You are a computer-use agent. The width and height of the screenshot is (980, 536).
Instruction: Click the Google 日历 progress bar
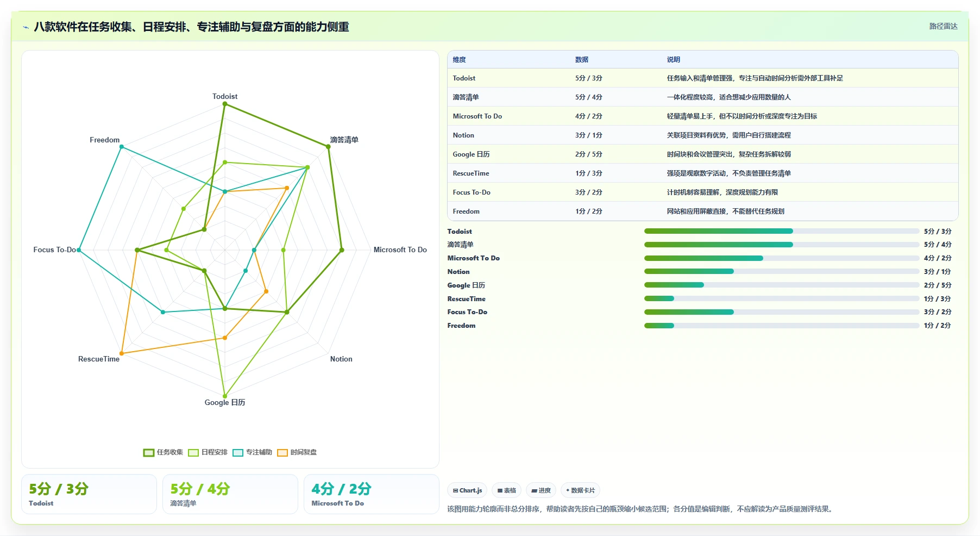pyautogui.click(x=782, y=285)
